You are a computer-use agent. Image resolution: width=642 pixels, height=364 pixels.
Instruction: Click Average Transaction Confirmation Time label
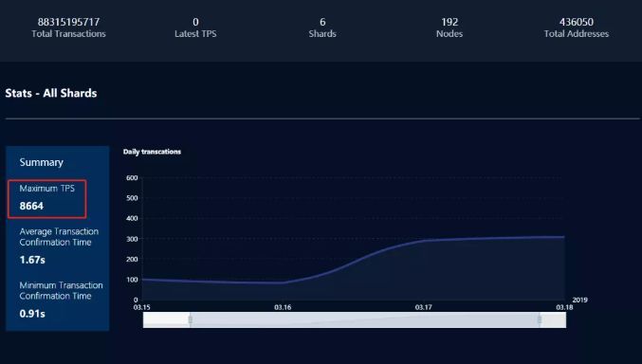[59, 237]
